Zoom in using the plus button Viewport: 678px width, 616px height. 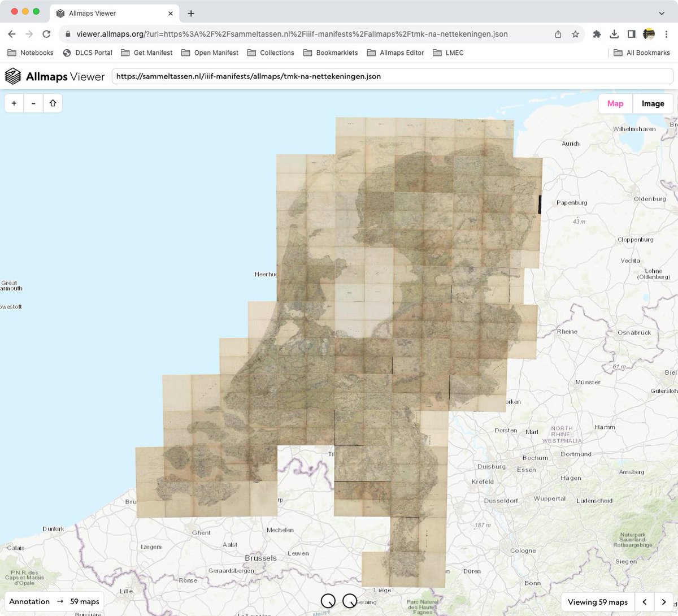point(14,103)
